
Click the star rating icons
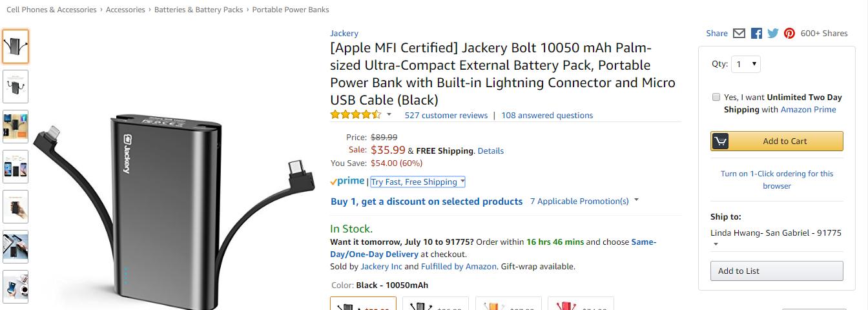(356, 115)
